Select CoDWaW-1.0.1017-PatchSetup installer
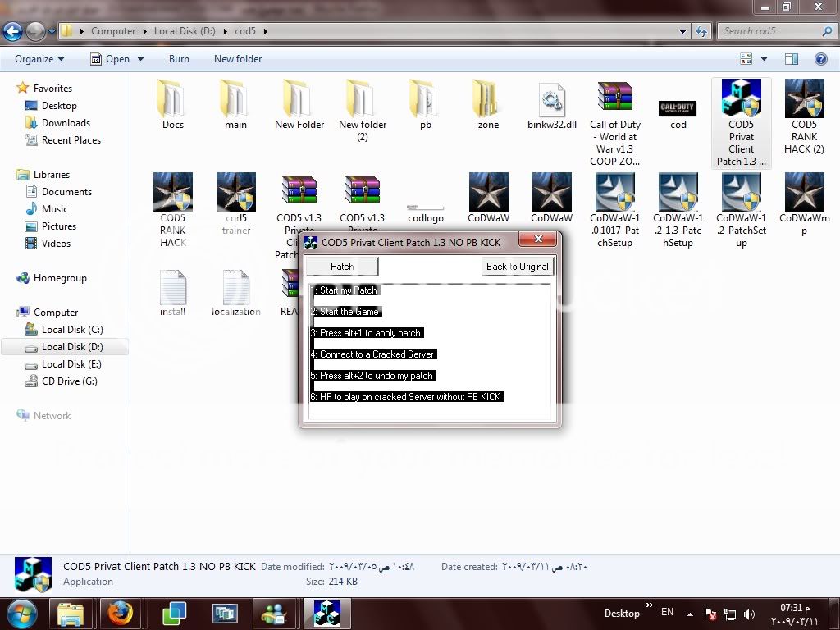 tap(615, 210)
